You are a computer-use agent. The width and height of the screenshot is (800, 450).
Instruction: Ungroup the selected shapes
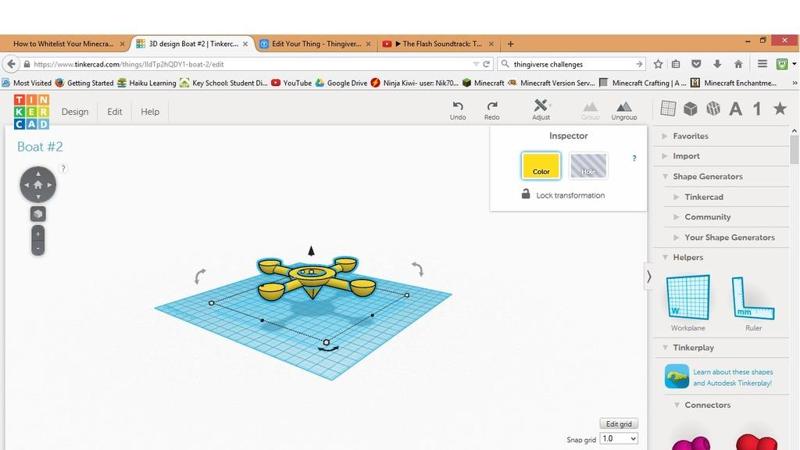pyautogui.click(x=624, y=107)
